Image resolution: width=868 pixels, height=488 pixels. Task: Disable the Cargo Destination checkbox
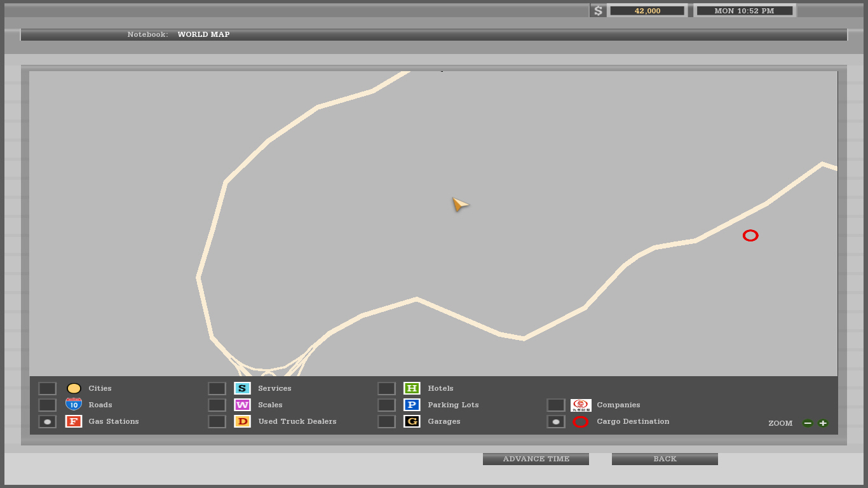coord(555,421)
